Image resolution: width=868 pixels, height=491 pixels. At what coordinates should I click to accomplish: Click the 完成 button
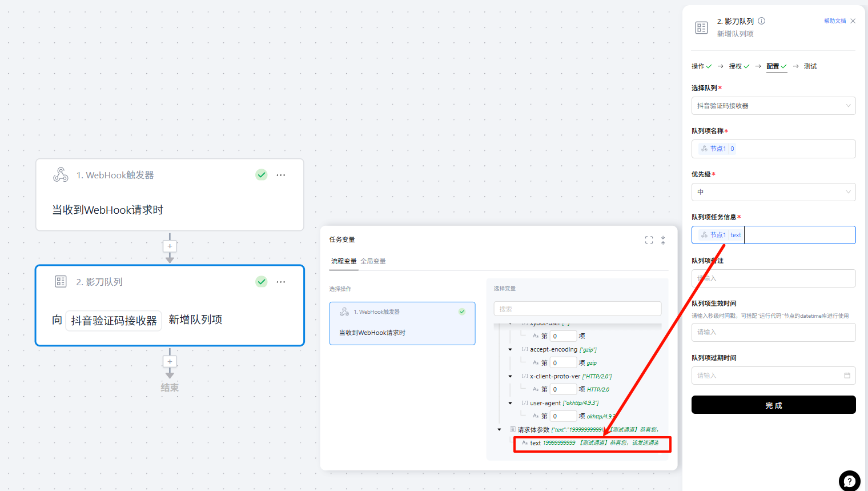773,405
